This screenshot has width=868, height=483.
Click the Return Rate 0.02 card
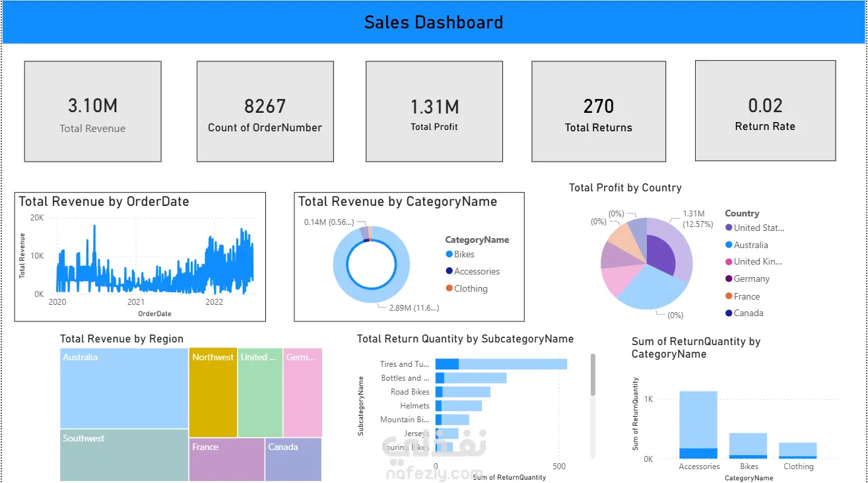766,111
